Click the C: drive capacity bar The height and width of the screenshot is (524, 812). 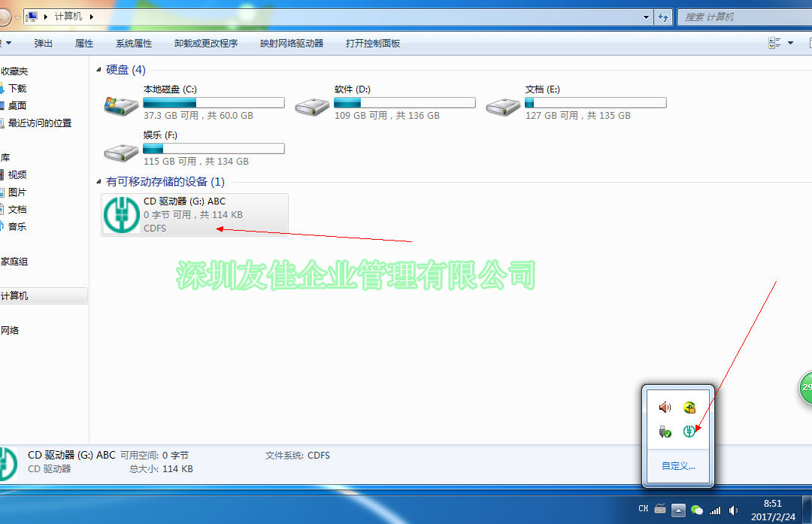(214, 102)
